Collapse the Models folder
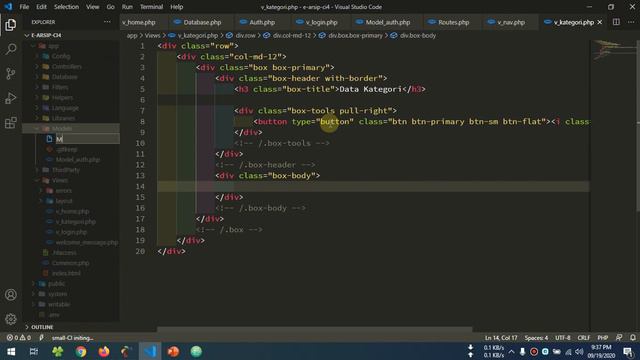The height and width of the screenshot is (360, 640). [x=71, y=128]
